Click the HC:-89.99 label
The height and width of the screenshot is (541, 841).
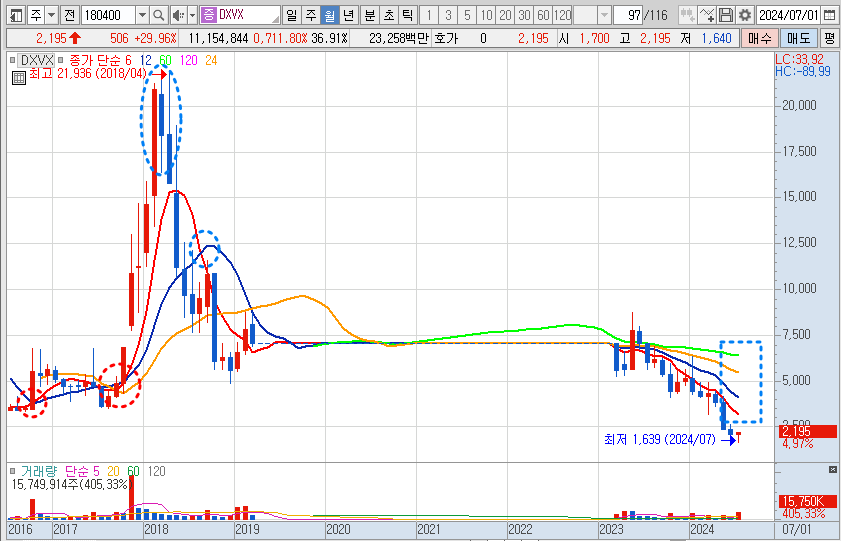pos(802,71)
